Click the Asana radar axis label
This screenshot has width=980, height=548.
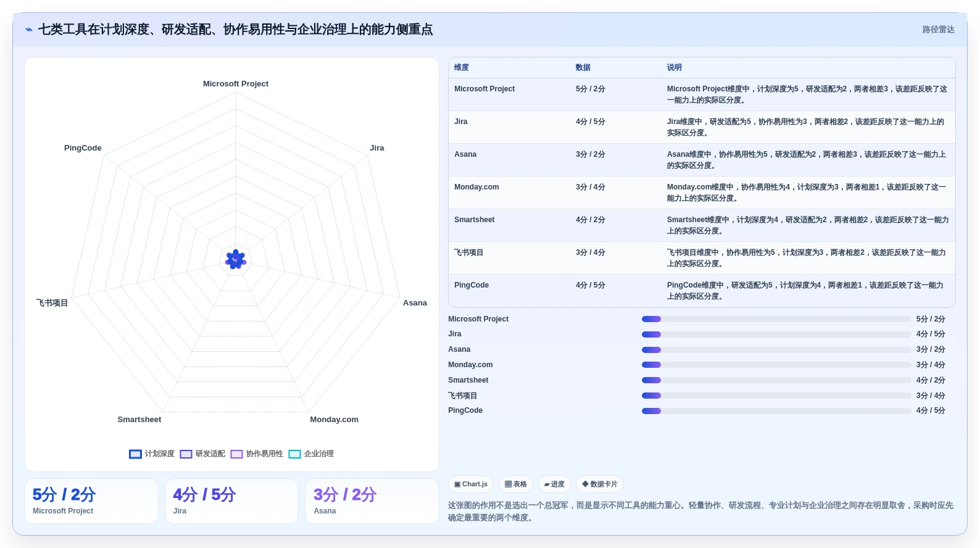(415, 303)
